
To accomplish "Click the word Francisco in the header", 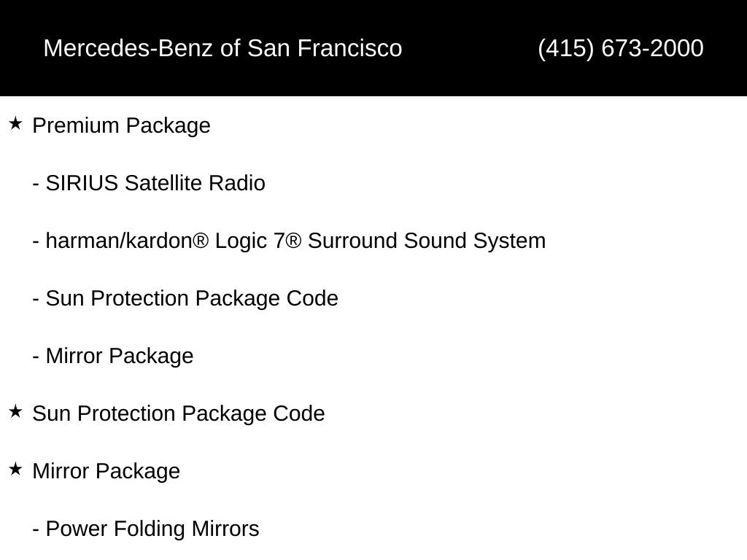I will [349, 49].
